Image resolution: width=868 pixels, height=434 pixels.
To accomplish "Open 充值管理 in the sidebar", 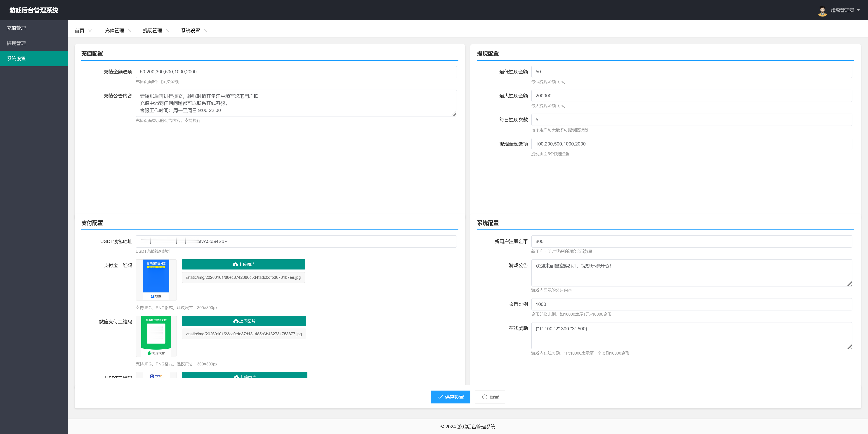I will pyautogui.click(x=16, y=28).
